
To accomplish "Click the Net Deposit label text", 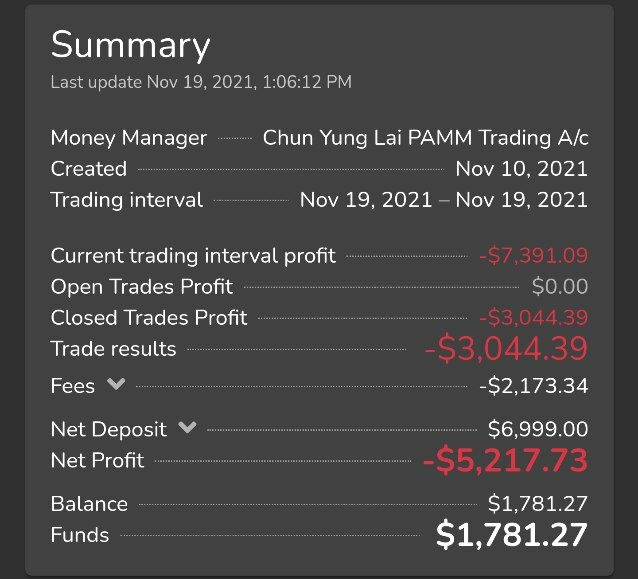I will pyautogui.click(x=109, y=429).
